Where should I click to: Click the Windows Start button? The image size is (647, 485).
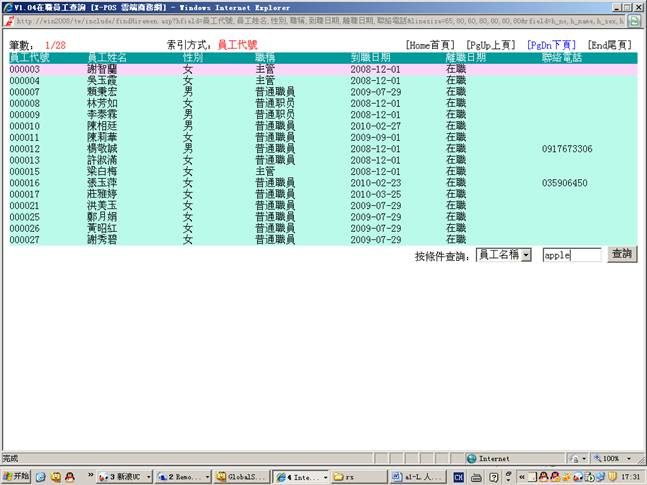[x=17, y=477]
